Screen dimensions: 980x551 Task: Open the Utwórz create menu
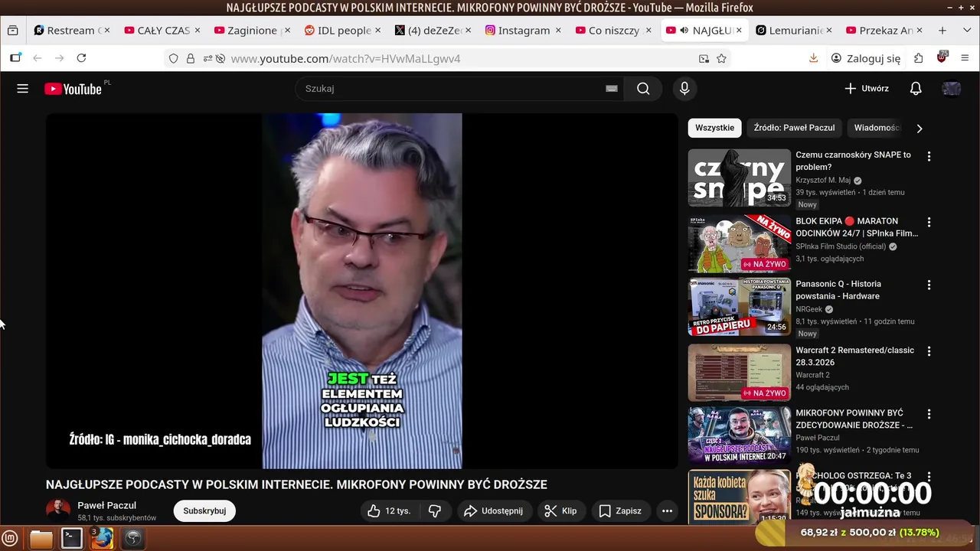[866, 89]
